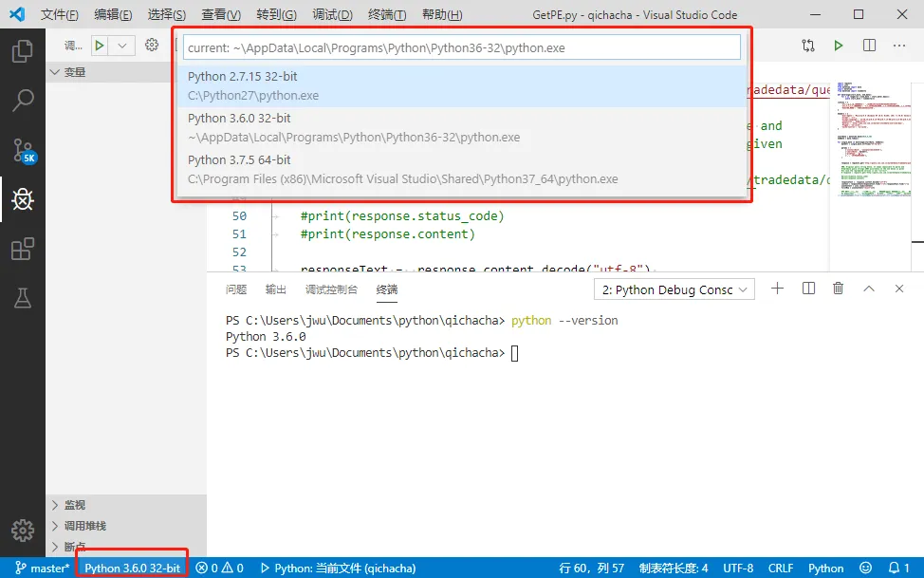Click the code minimap on editor right
Image resolution: width=924 pixels, height=578 pixels.
874,140
